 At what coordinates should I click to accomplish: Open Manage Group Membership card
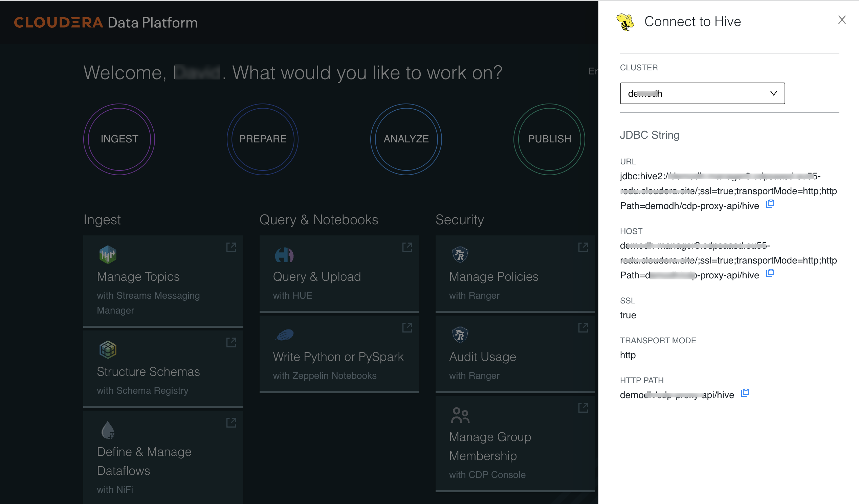515,444
